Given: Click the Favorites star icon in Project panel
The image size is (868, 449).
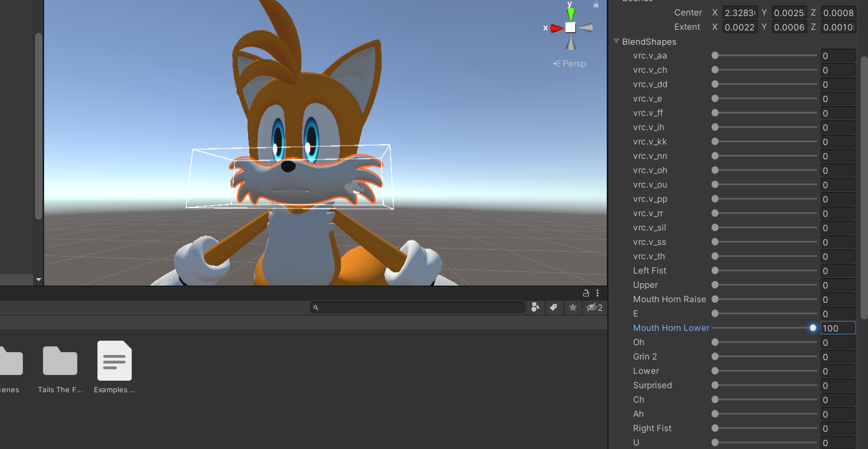Looking at the screenshot, I should pyautogui.click(x=572, y=307).
